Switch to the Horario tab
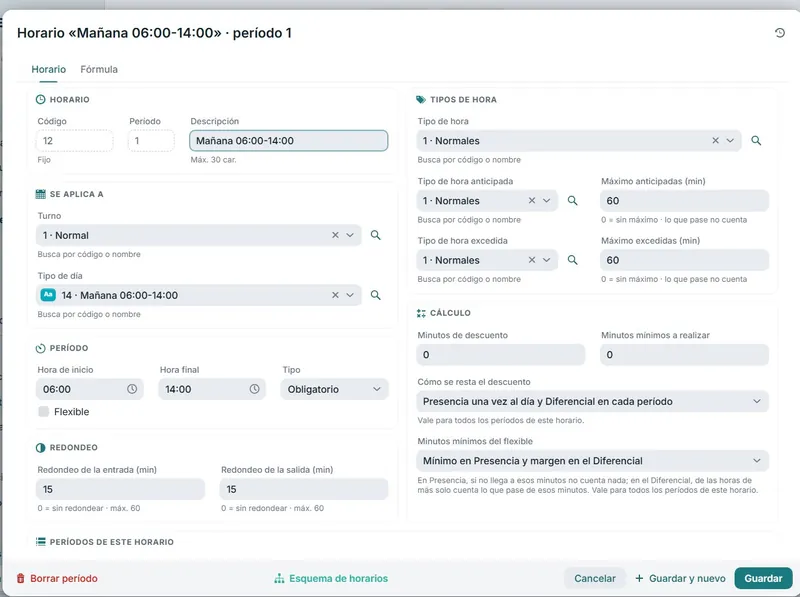The image size is (800, 597). point(48,69)
